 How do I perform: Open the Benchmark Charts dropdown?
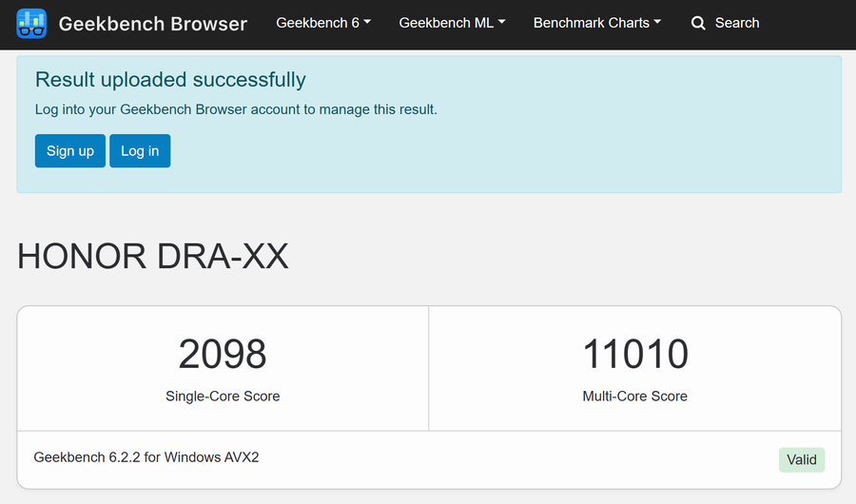click(x=597, y=23)
